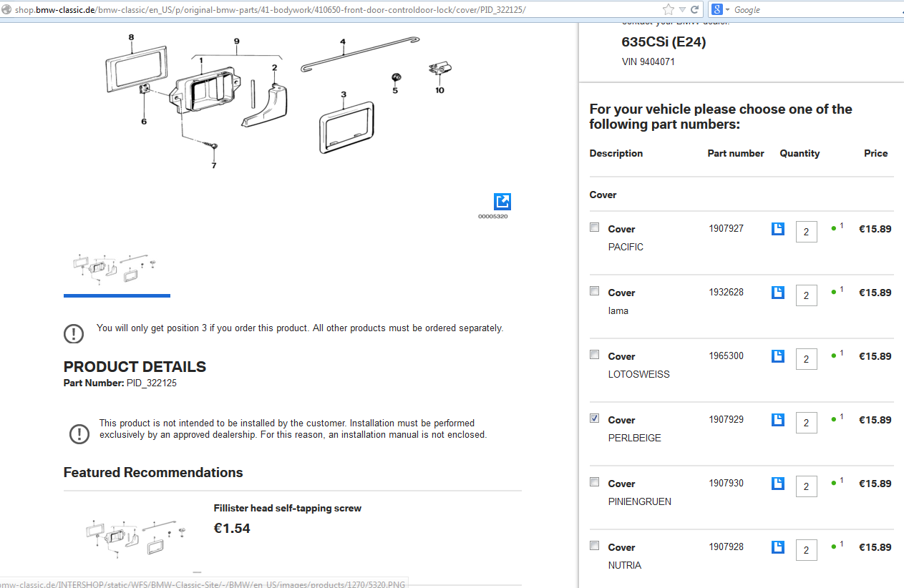The height and width of the screenshot is (588, 904).
Task: Click the blue enlarge-image icon below the diagram
Action: 502,202
